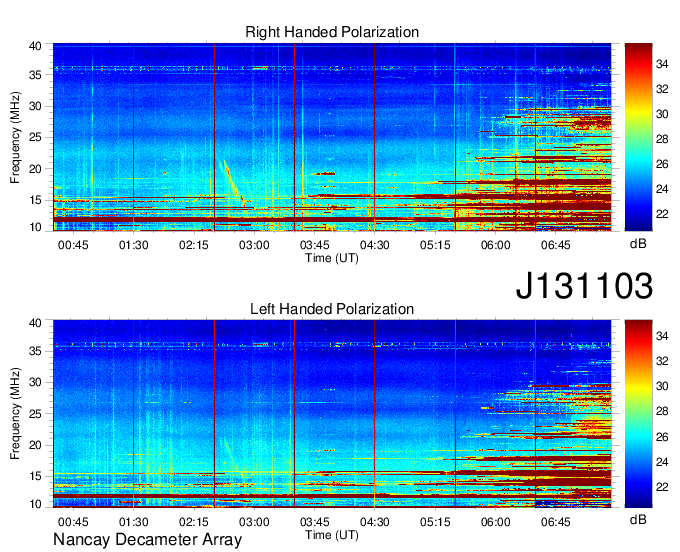Click the 06:45 time tick of top plot

tap(556, 245)
